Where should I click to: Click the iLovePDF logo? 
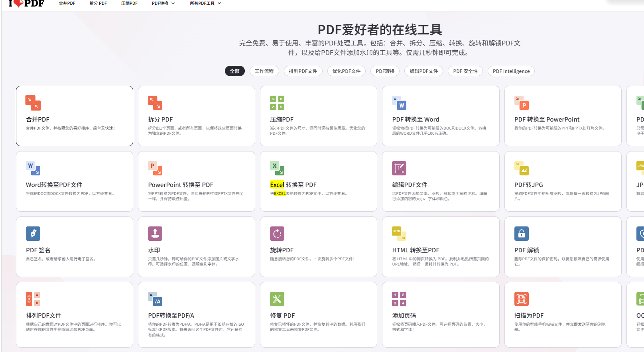point(26,3)
